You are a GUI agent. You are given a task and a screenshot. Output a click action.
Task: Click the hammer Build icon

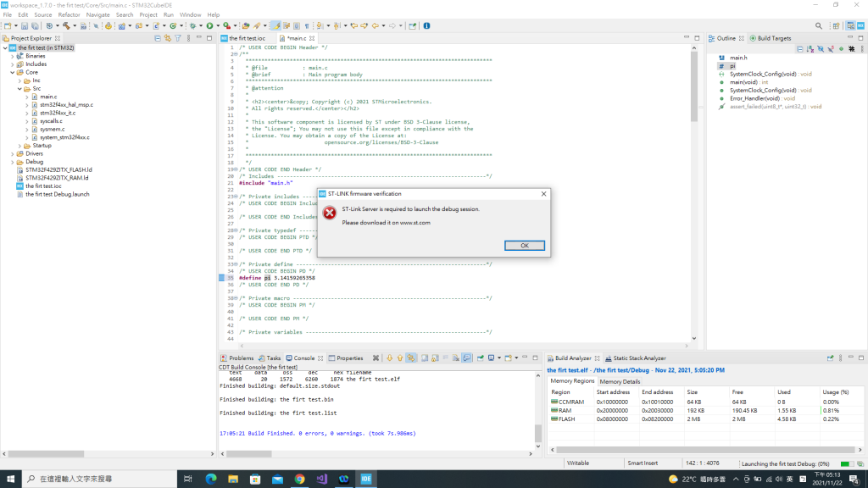click(66, 26)
